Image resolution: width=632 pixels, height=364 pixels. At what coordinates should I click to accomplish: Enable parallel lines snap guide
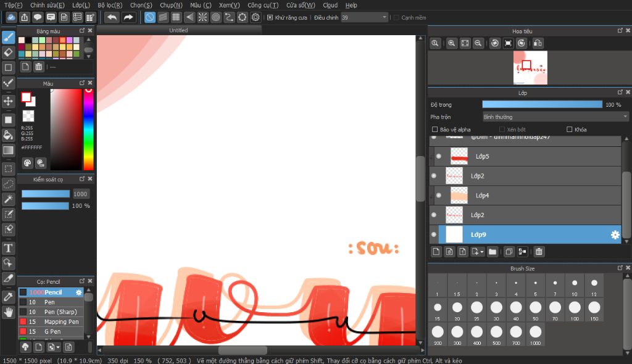163,17
